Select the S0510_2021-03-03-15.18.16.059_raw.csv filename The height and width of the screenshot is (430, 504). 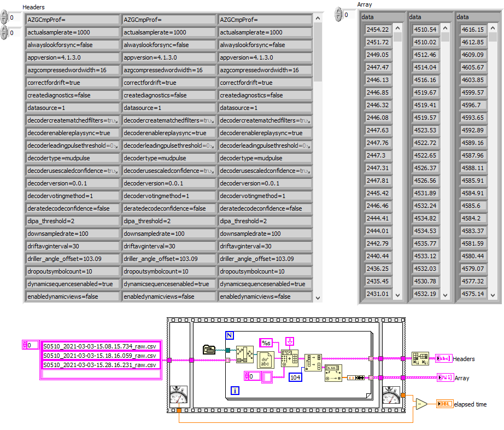coord(99,355)
